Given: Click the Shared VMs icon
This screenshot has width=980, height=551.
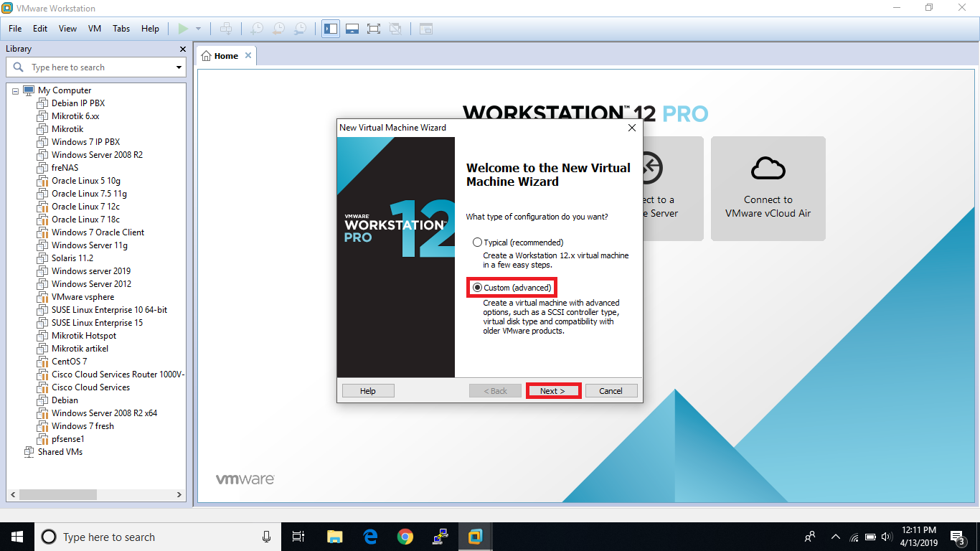Looking at the screenshot, I should [x=29, y=452].
